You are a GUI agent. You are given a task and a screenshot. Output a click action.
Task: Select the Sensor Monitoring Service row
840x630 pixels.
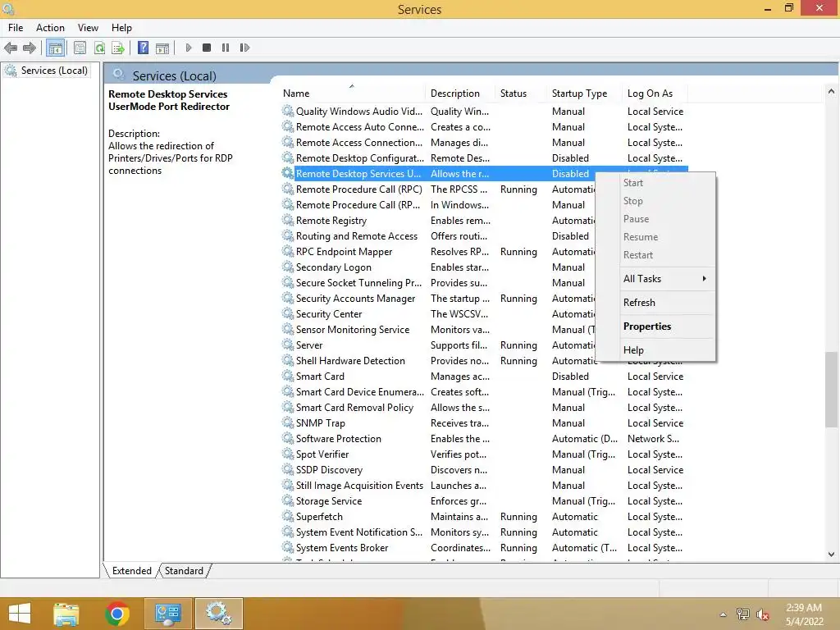(x=483, y=330)
